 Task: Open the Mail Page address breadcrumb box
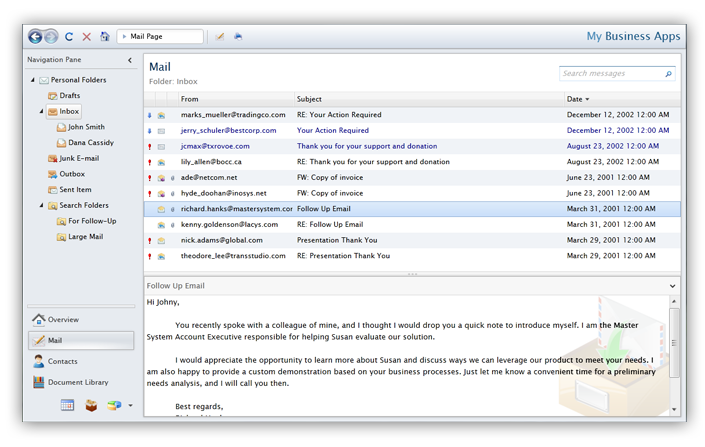[x=160, y=36]
